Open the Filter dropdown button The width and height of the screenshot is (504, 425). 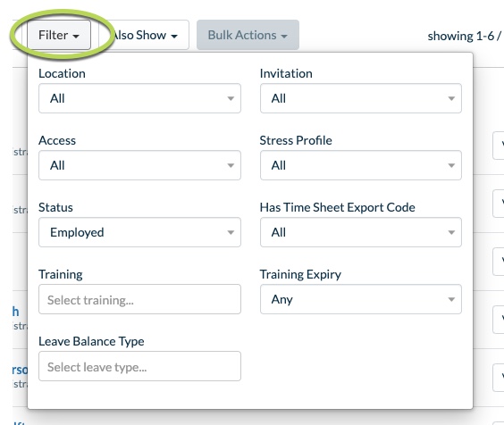point(59,35)
